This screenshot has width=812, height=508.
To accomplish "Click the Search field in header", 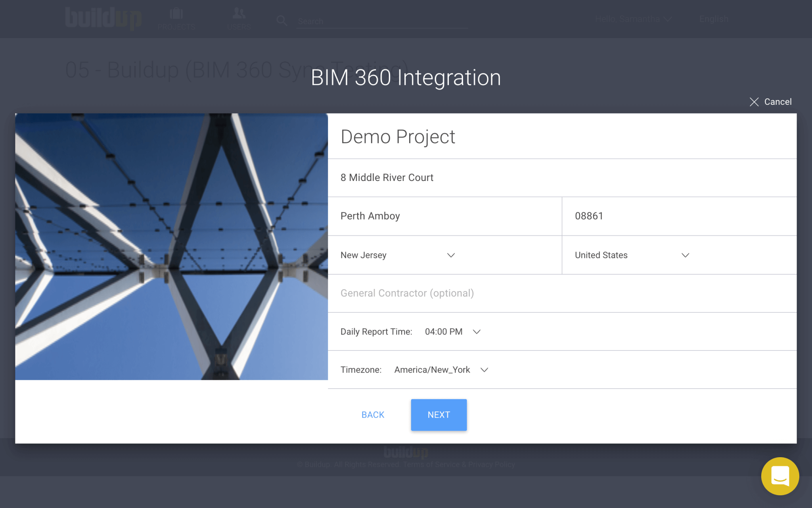I will tap(382, 21).
